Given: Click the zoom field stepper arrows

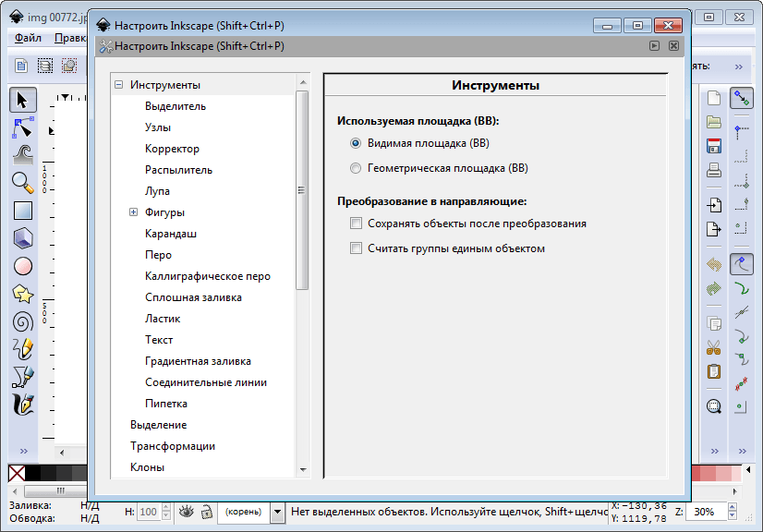Looking at the screenshot, I should (x=733, y=512).
